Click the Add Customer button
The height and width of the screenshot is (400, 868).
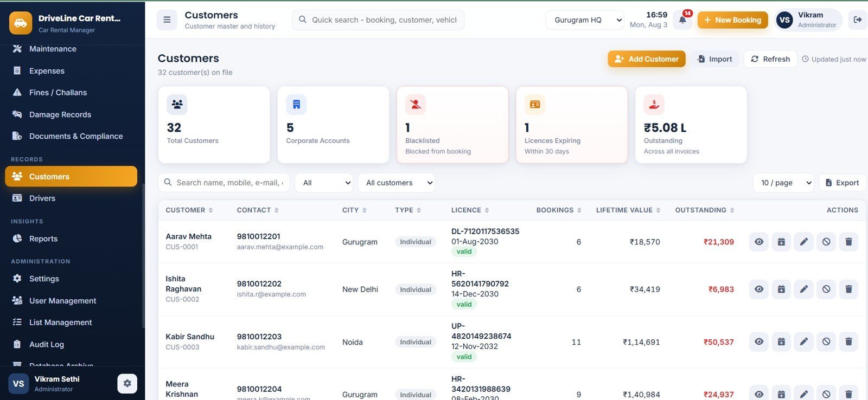pyautogui.click(x=647, y=59)
